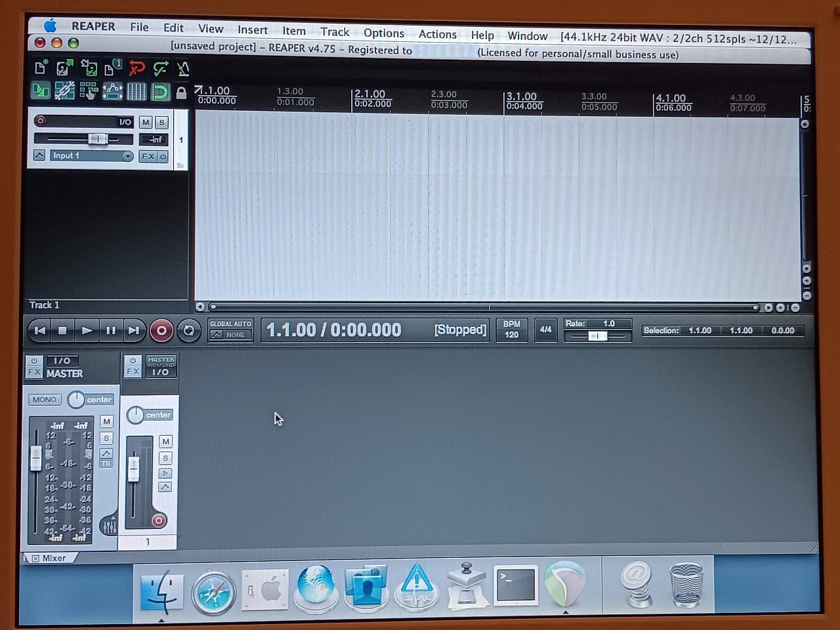Screen dimensions: 840x630
Task: Click the Open Project toolbar icon
Action: (x=64, y=68)
